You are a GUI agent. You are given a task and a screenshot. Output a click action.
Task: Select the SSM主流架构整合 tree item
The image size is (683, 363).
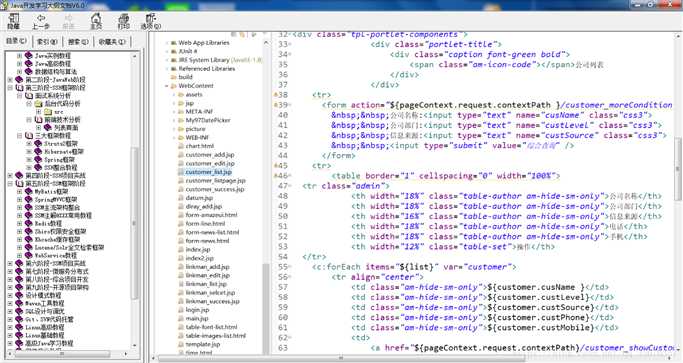tap(57, 207)
